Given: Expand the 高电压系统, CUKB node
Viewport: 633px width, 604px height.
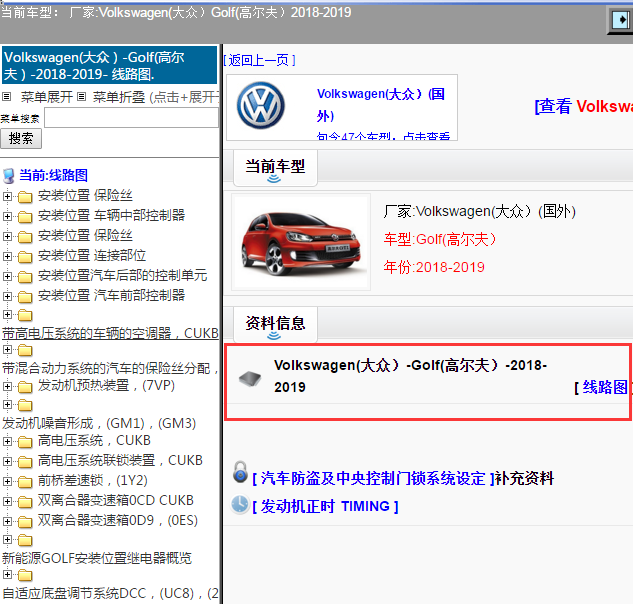Looking at the screenshot, I should (x=7, y=441).
